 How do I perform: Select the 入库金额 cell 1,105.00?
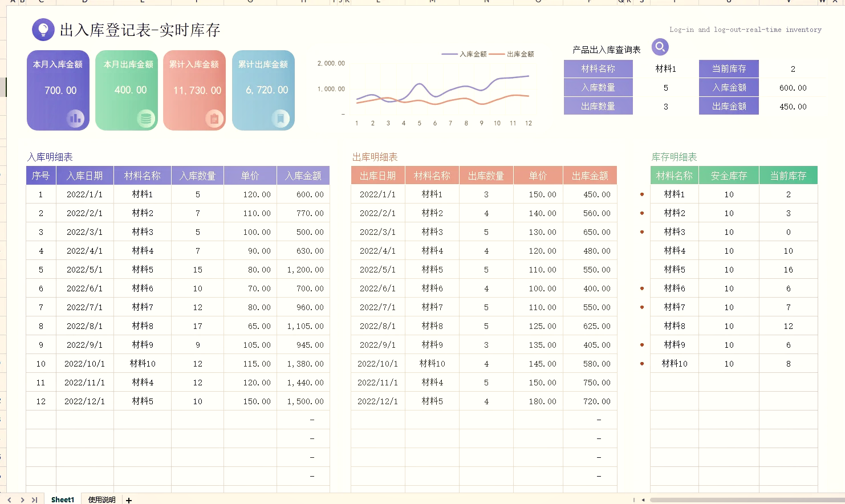pyautogui.click(x=303, y=326)
